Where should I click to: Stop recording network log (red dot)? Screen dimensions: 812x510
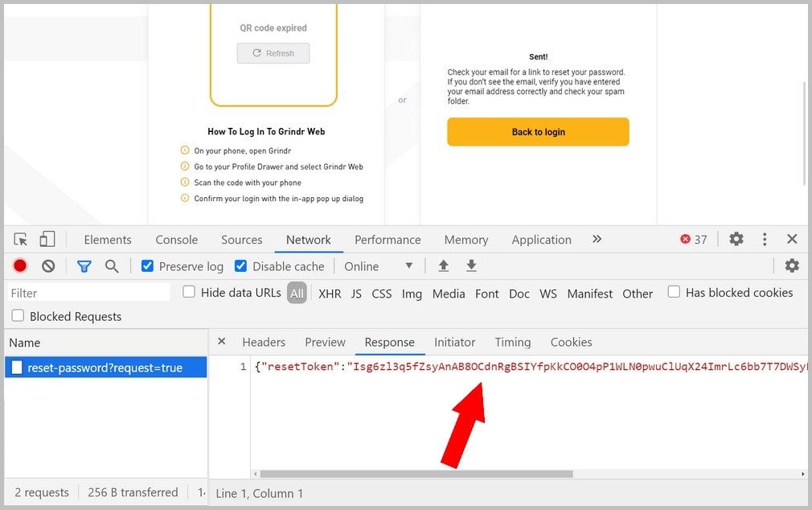pos(20,266)
